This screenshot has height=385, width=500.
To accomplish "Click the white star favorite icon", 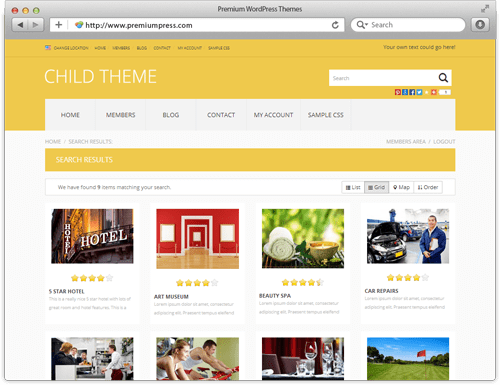I will tap(426, 92).
